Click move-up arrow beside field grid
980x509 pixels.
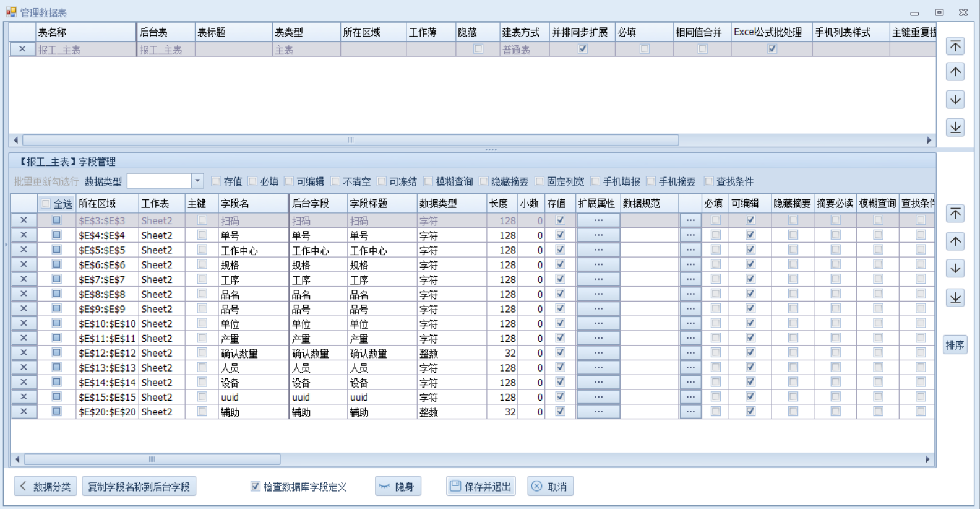[x=955, y=241]
